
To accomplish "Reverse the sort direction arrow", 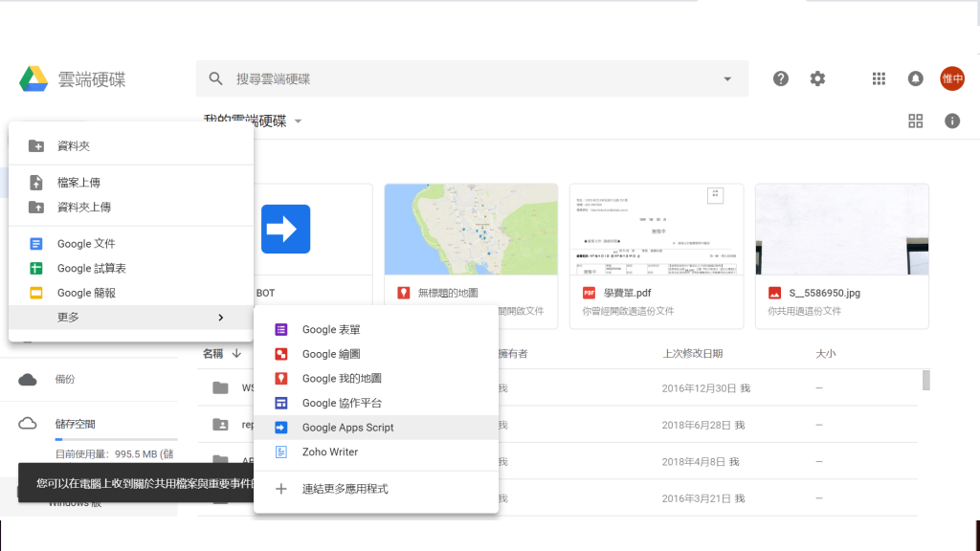I will click(236, 354).
